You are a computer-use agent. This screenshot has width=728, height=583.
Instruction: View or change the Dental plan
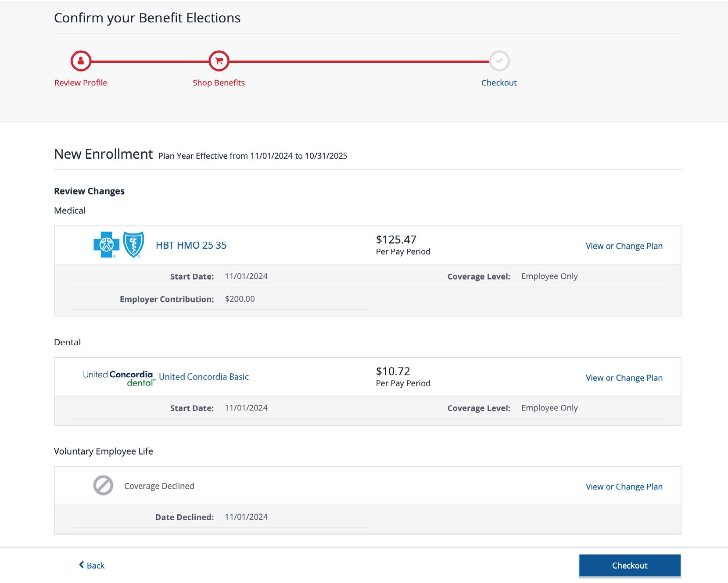[x=624, y=378]
